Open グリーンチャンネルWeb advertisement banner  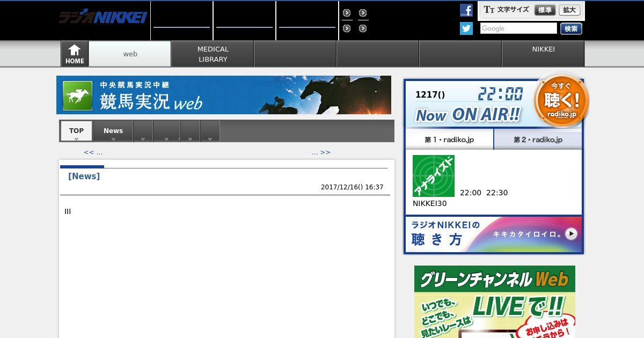(x=495, y=302)
